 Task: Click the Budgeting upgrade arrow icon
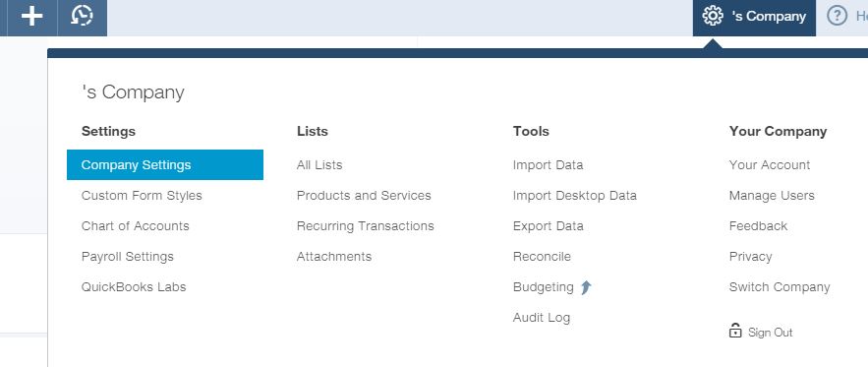[586, 287]
